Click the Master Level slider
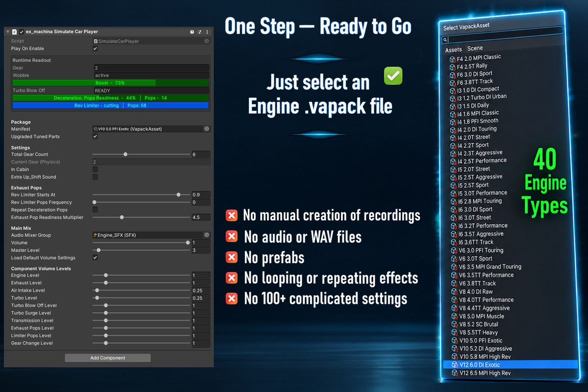The height and width of the screenshot is (392, 588). [x=141, y=250]
